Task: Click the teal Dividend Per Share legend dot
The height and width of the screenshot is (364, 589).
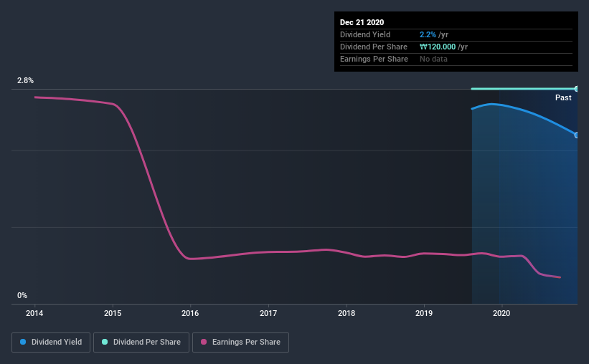Action: coord(105,342)
